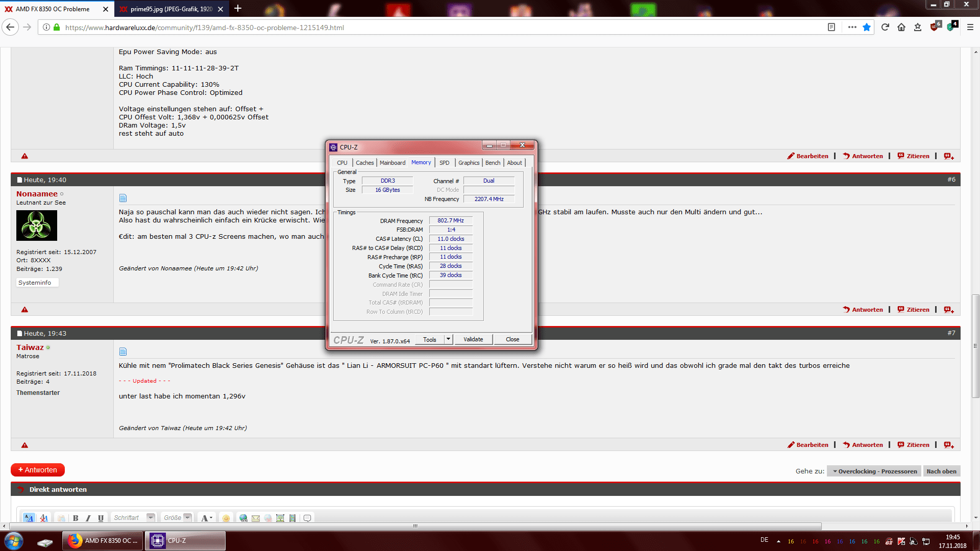The image size is (980, 551).
Task: Insert a smiley via the emoji icon
Action: click(x=226, y=518)
